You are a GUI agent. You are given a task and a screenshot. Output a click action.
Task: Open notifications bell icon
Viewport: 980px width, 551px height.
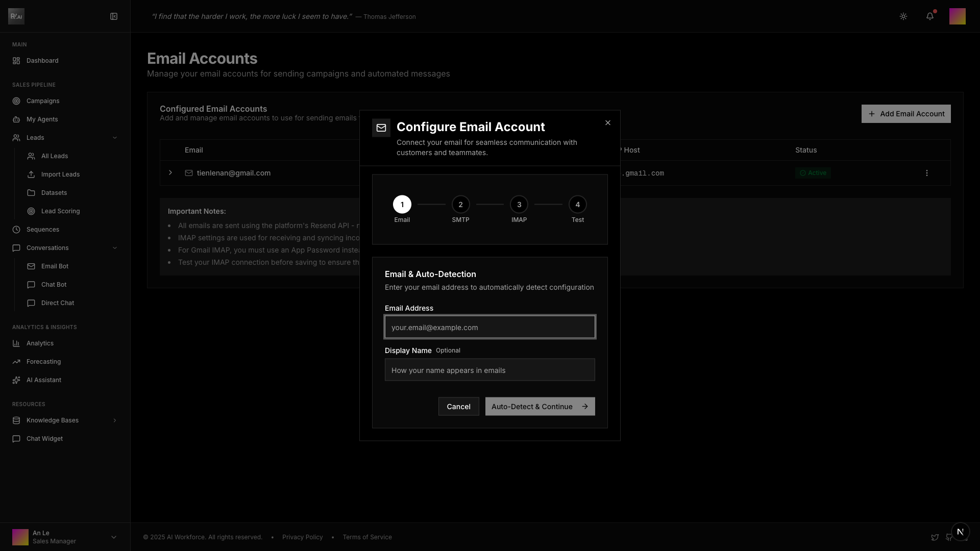930,16
